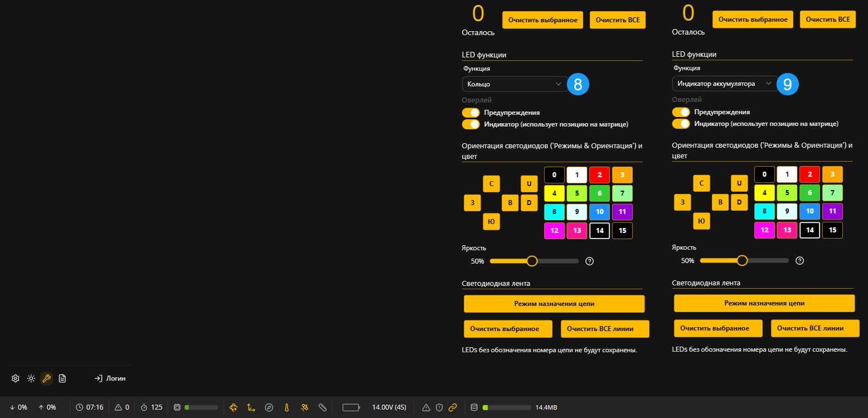Viewport: 868px width, 418px height.
Task: Toggle Индикатор switch in right panel
Action: pyautogui.click(x=681, y=124)
